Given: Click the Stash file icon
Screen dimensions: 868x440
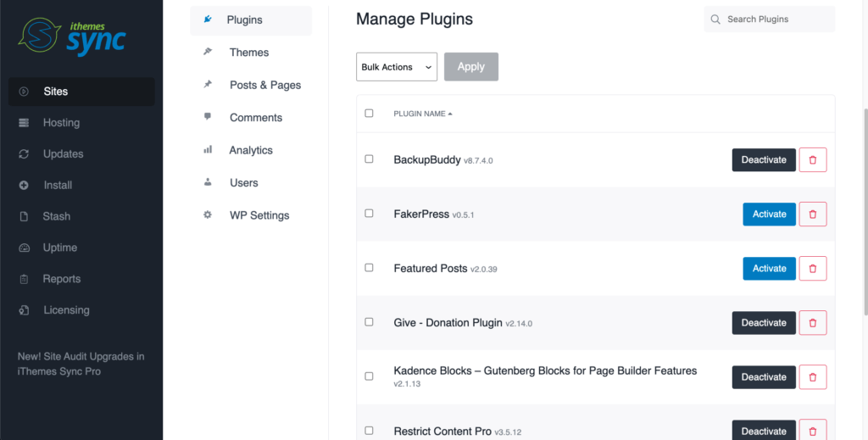Looking at the screenshot, I should pyautogui.click(x=24, y=216).
